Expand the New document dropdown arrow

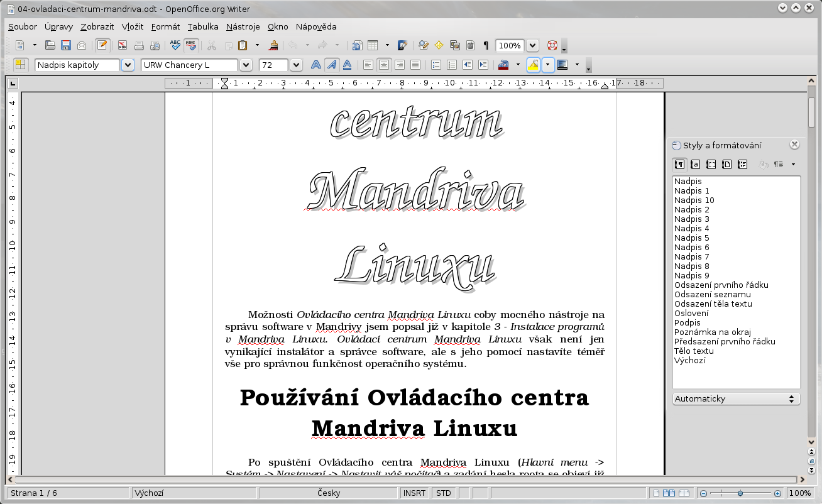click(x=35, y=45)
